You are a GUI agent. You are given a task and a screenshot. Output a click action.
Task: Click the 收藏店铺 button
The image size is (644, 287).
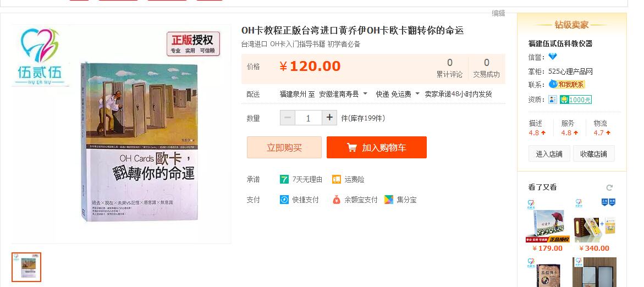coord(593,154)
